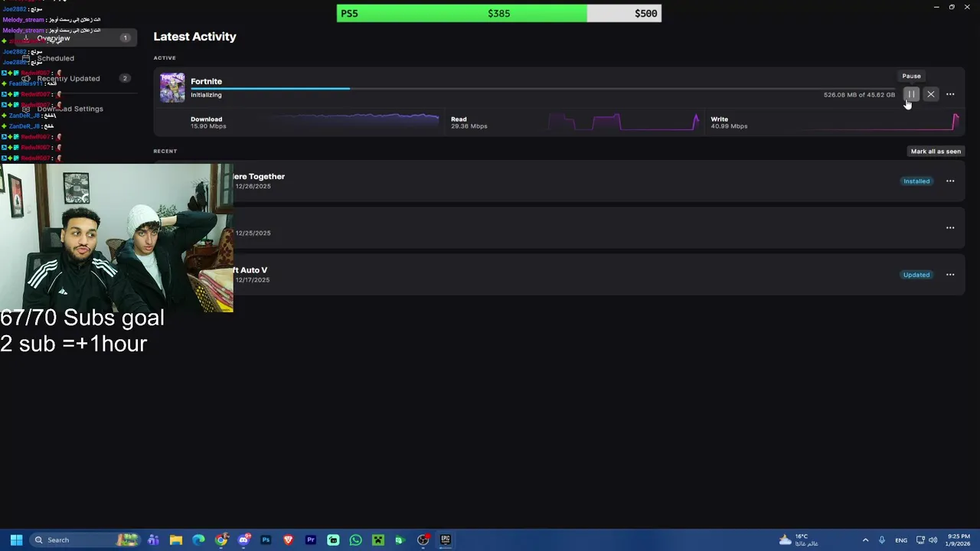
Task: Expand the hidden system tray icons
Action: tap(865, 540)
